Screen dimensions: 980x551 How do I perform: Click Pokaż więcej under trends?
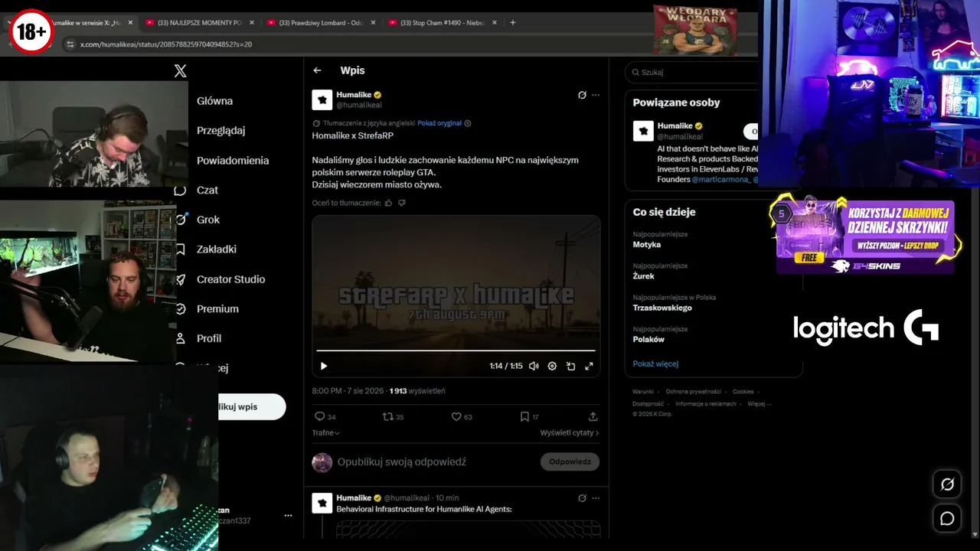(x=655, y=364)
